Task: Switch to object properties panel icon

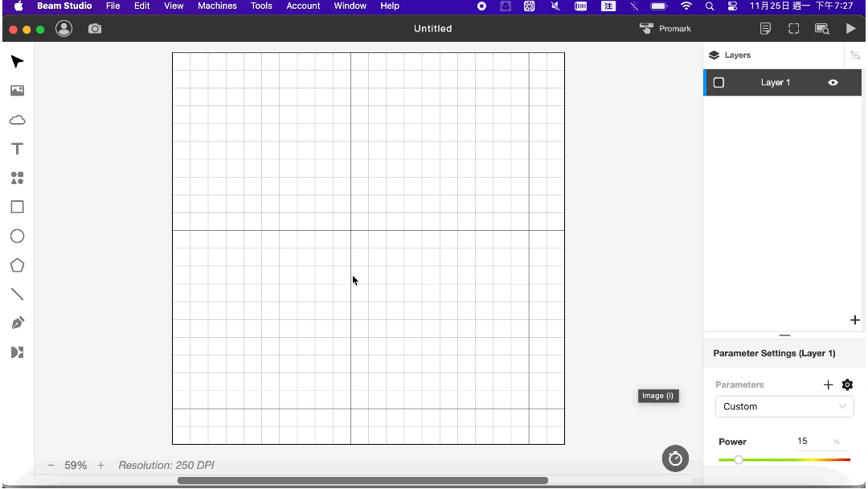Action: 855,55
